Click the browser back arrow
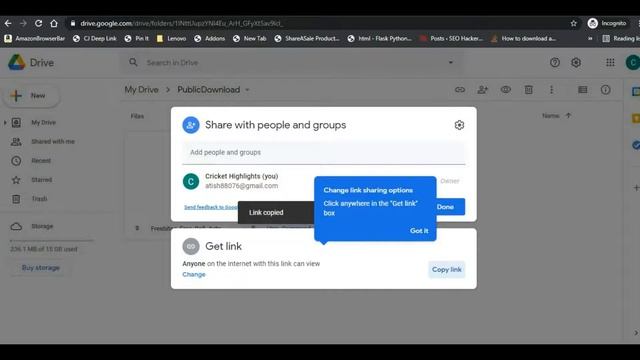640x360 pixels. click(x=8, y=23)
